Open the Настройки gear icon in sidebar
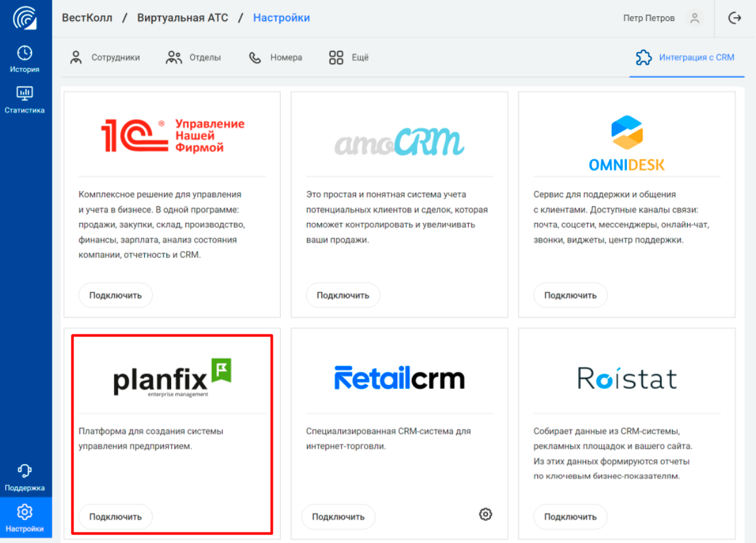This screenshot has width=756, height=543. pos(25,512)
